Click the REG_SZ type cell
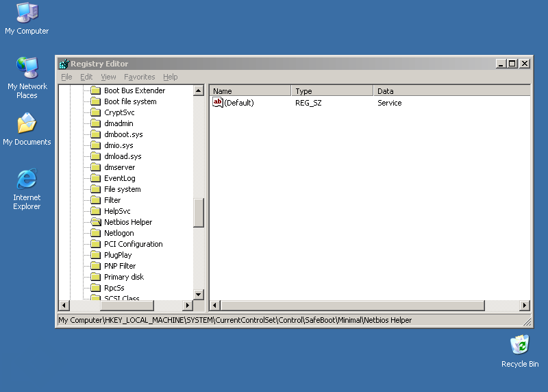548x392 pixels. click(308, 103)
